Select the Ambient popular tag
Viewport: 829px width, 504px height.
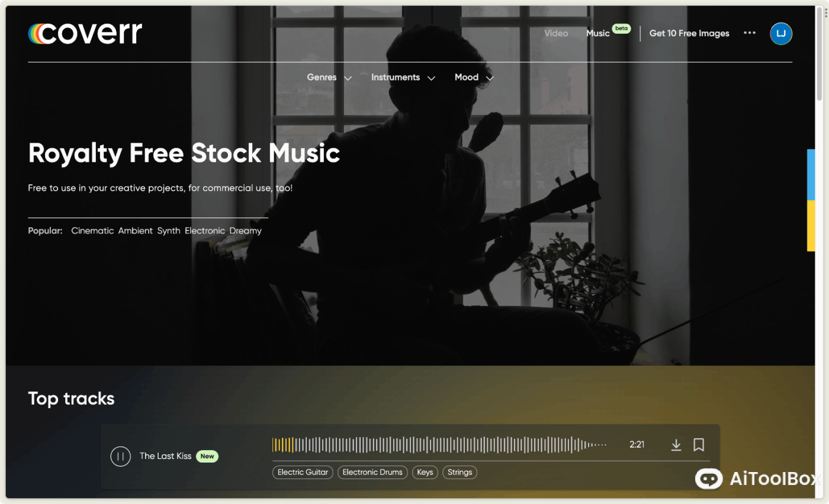[x=136, y=230]
